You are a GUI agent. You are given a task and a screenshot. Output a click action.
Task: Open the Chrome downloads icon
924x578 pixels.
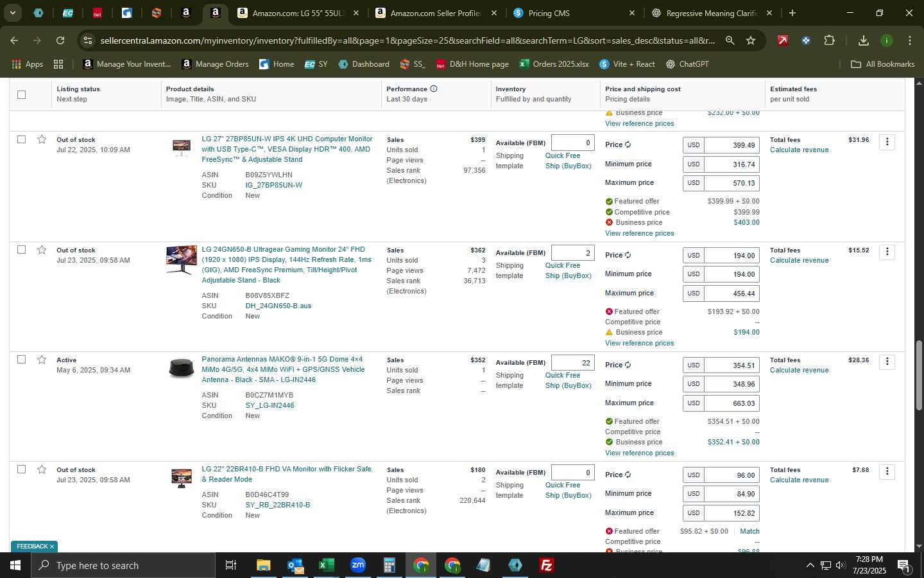864,40
